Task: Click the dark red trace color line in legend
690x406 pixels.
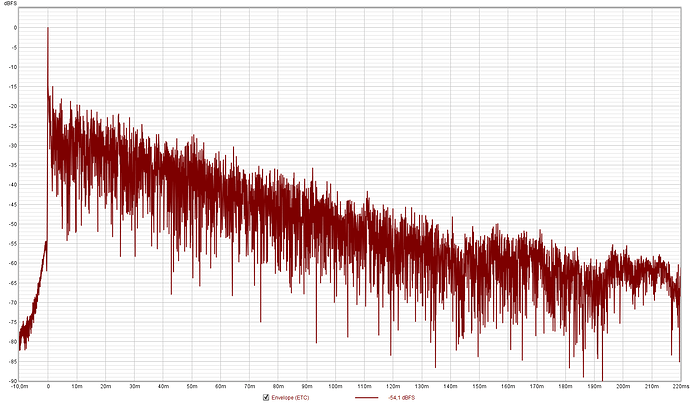Action: click(366, 398)
